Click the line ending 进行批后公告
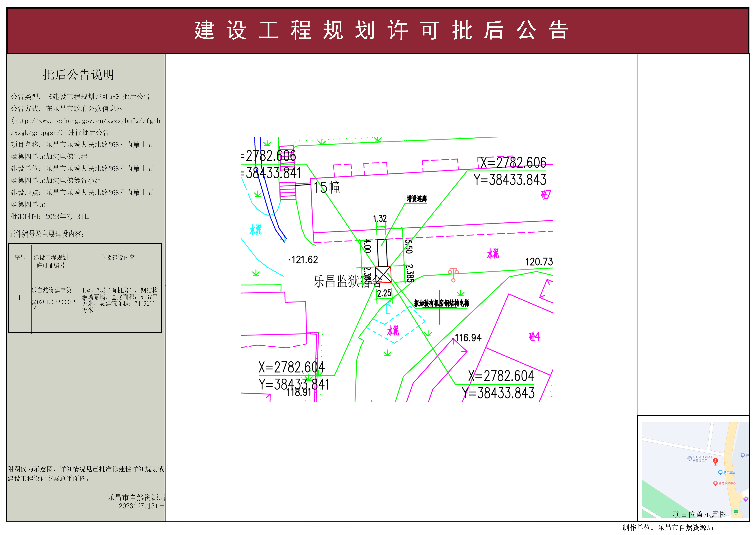The height and width of the screenshot is (535, 756). click(60, 133)
